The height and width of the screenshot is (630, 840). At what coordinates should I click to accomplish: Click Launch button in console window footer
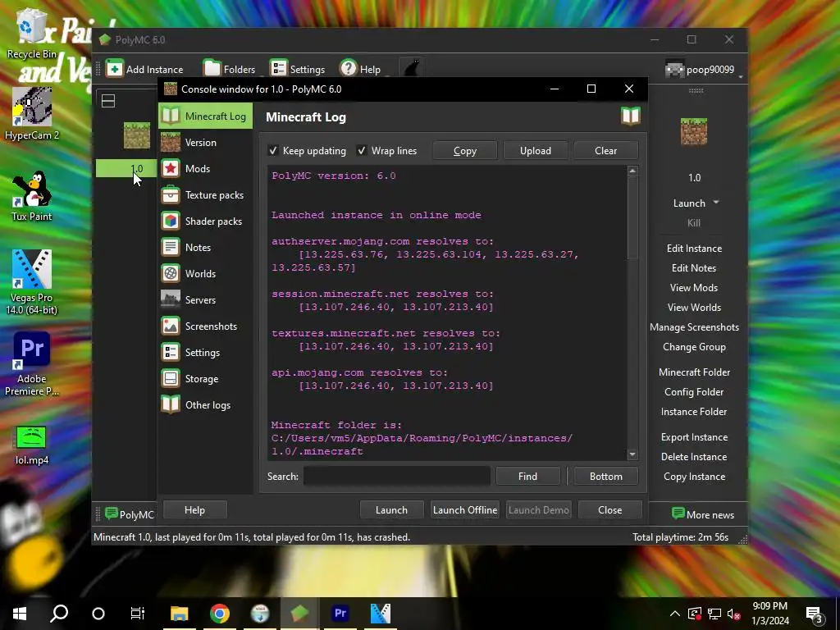tap(391, 510)
